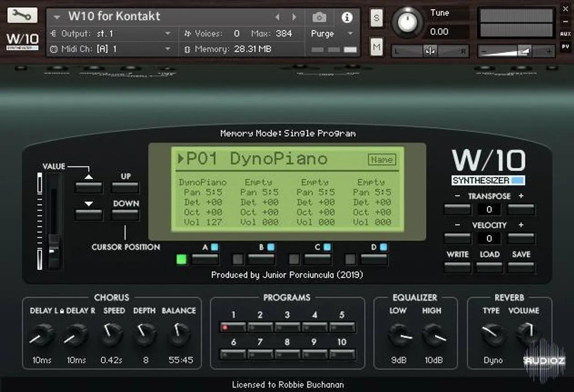Click the Name box on display
Image resolution: width=574 pixels, height=392 pixels.
pos(382,159)
